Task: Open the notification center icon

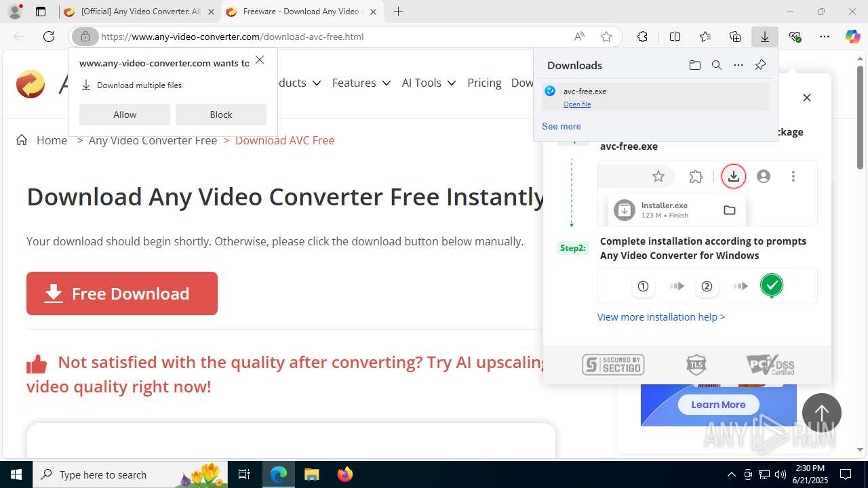Action: pyautogui.click(x=846, y=474)
